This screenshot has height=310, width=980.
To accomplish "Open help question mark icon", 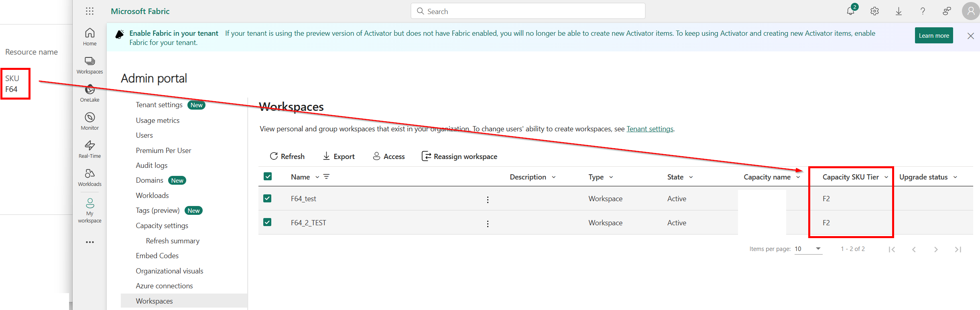I will [923, 11].
